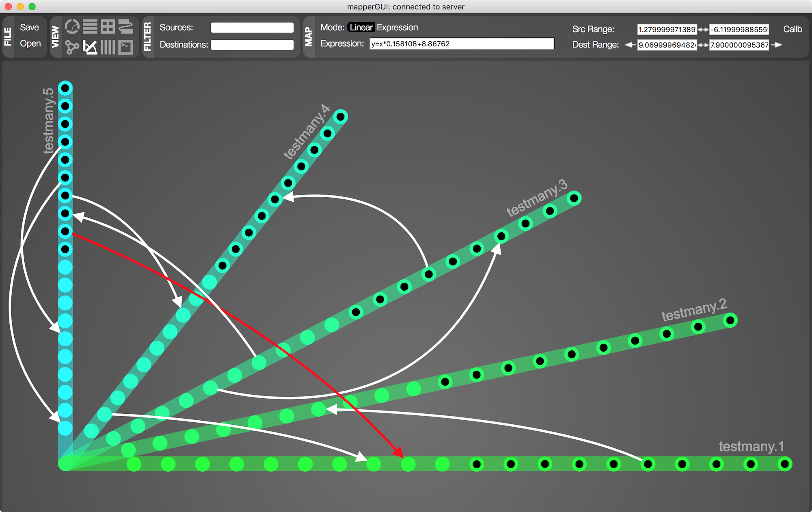The image size is (812, 512).
Task: Open the grid view icon
Action: point(108,27)
